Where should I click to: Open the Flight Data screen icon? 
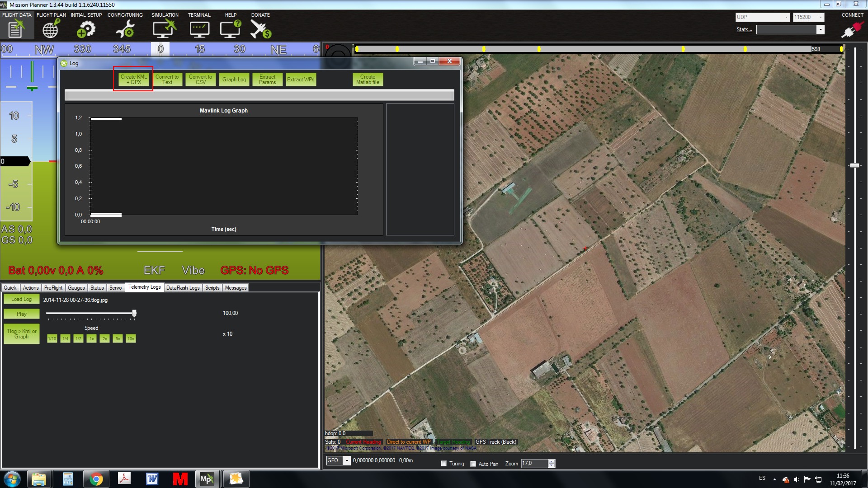15,29
